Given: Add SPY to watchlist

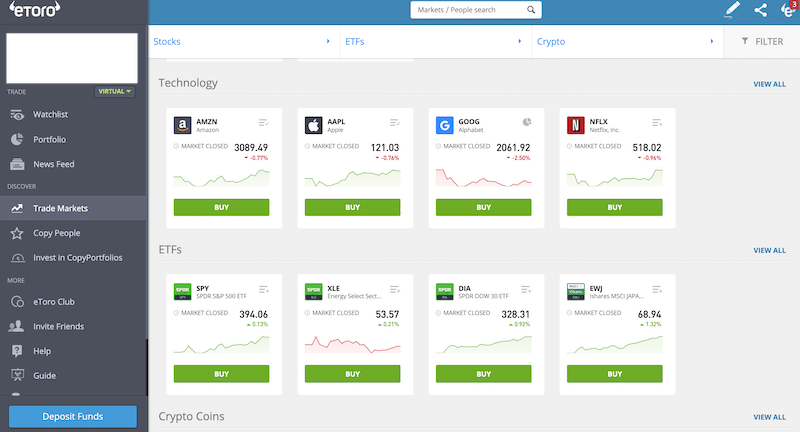Looking at the screenshot, I should [264, 289].
